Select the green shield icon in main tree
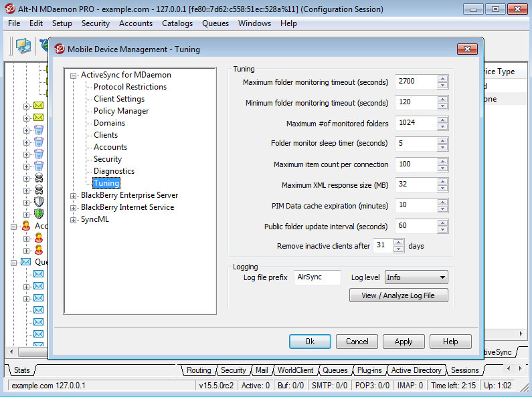This screenshot has height=397, width=532. click(39, 214)
